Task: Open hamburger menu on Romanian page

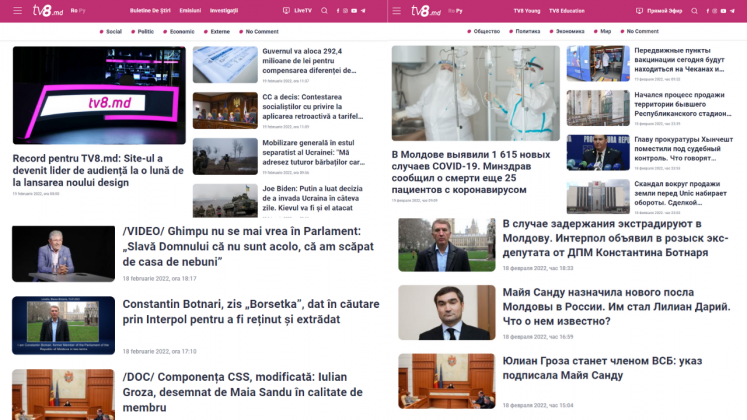Action: click(18, 10)
